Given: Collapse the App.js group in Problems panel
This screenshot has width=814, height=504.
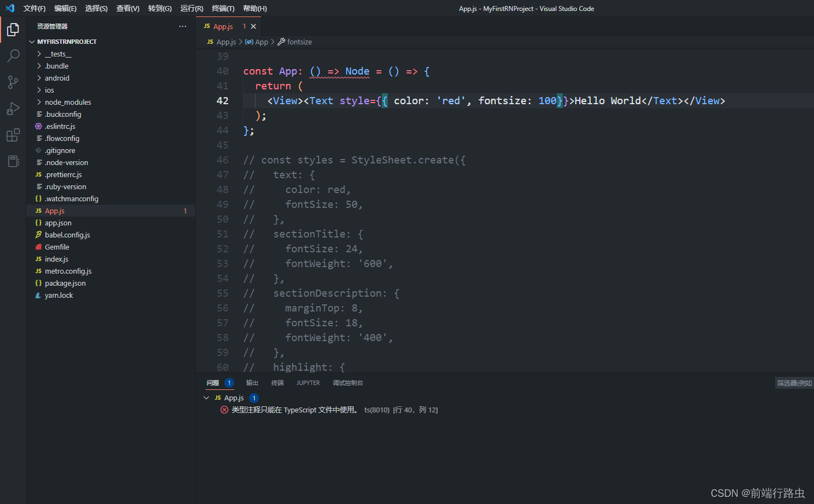Looking at the screenshot, I should tap(206, 398).
